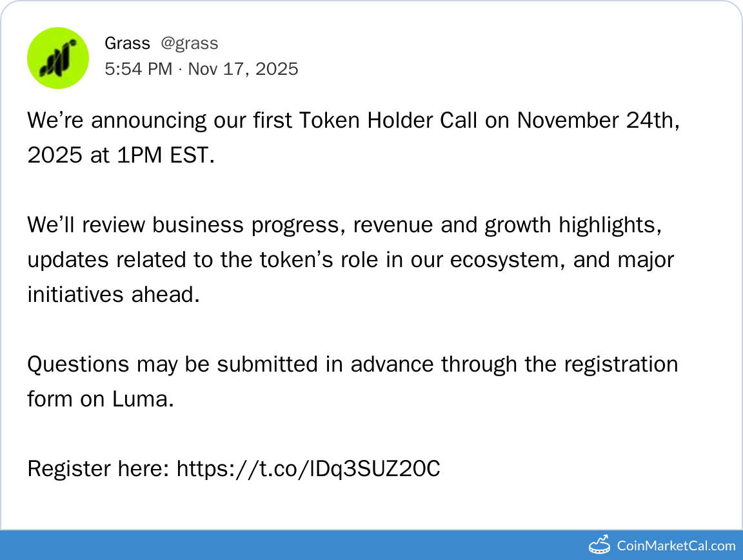Click the 5:54 PM post time
The width and height of the screenshot is (743, 560).
pyautogui.click(x=138, y=69)
